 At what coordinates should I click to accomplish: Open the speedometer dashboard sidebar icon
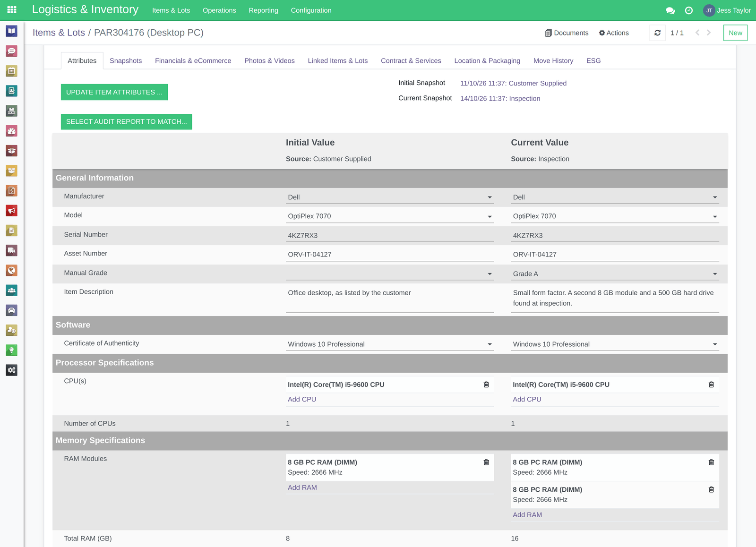pos(12,131)
